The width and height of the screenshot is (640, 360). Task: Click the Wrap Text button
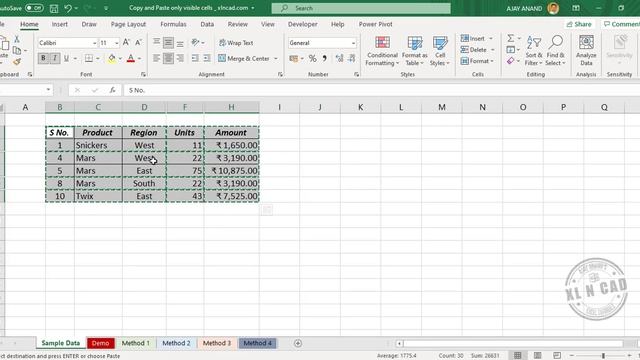click(x=236, y=42)
